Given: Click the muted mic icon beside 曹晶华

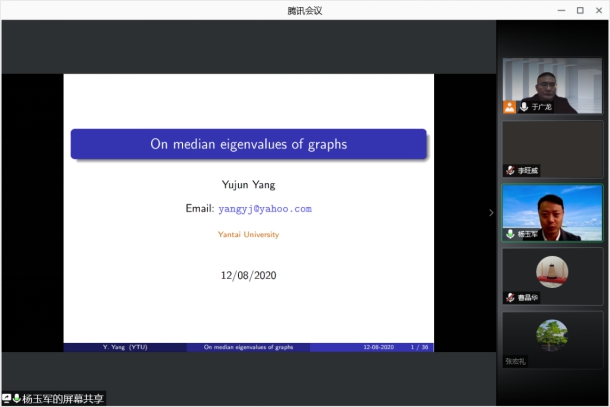Looking at the screenshot, I should [510, 297].
